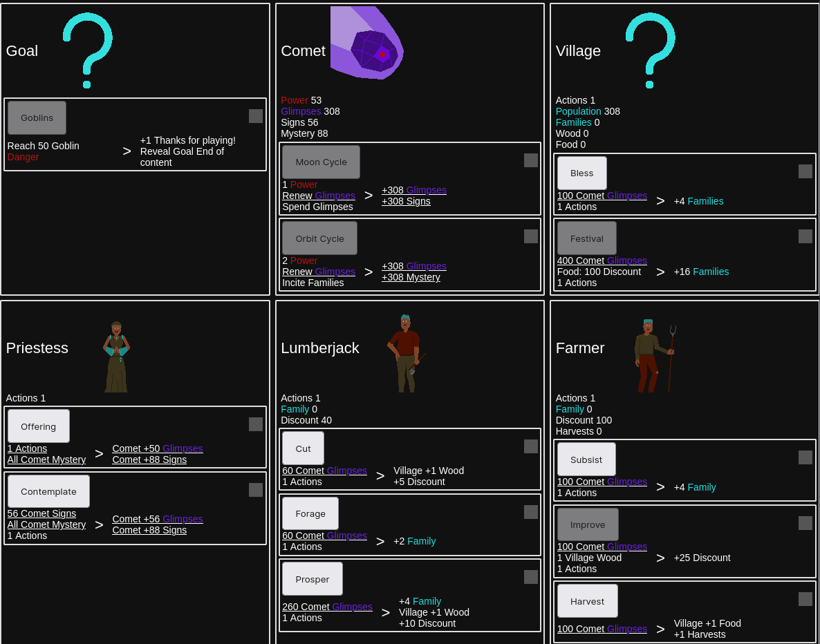Click 260 Comet Glimpses cost under Prosper

(327, 607)
